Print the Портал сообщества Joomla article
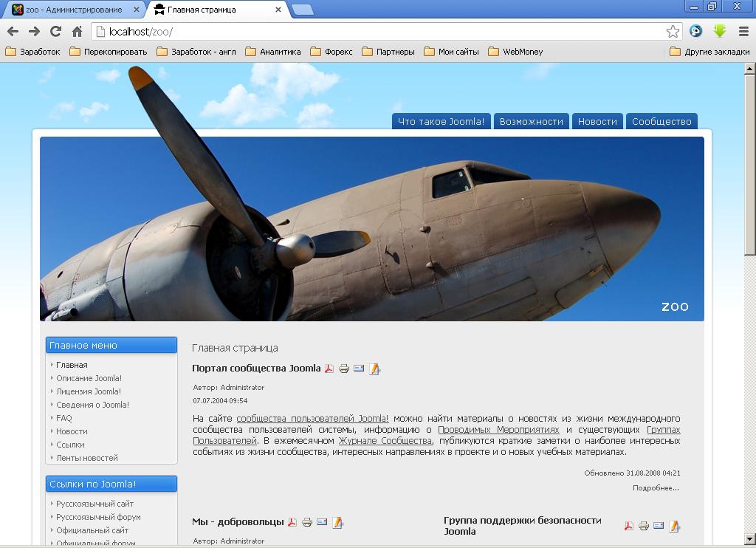This screenshot has width=756, height=548. (344, 369)
